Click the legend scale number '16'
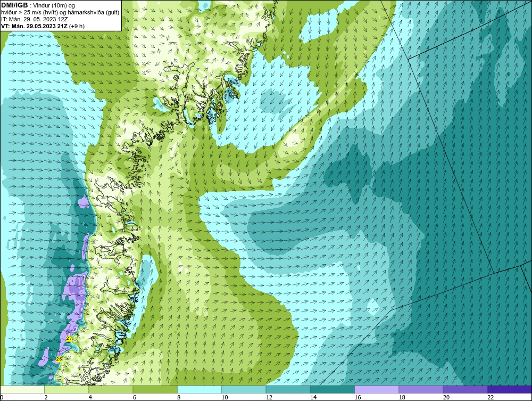This screenshot has width=532, height=401. (x=358, y=397)
